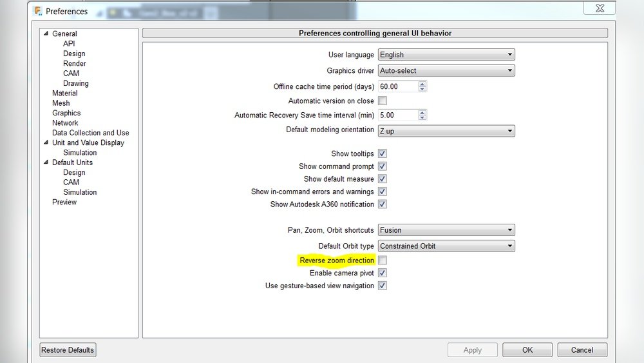This screenshot has height=363, width=644.
Task: Open CAM under General
Action: pyautogui.click(x=71, y=73)
